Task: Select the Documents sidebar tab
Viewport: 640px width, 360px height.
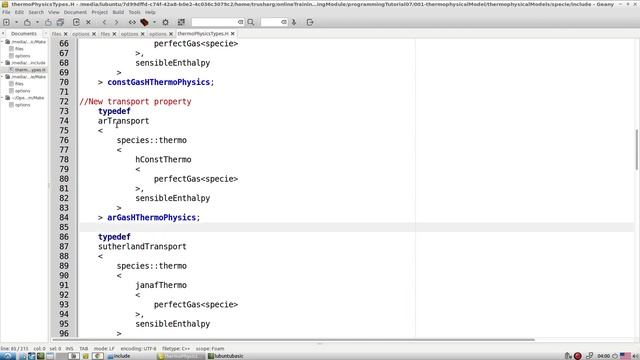Action: pyautogui.click(x=24, y=33)
